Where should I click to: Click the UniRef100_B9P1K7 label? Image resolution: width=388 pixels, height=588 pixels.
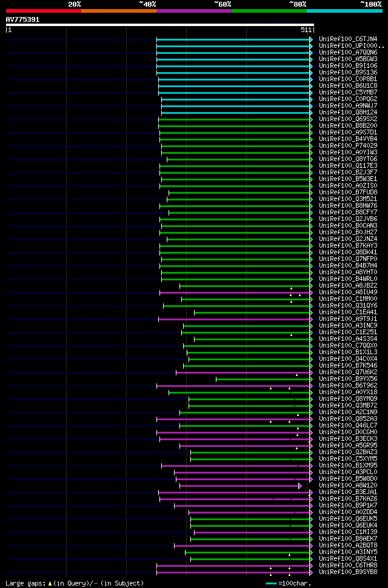tap(348, 506)
